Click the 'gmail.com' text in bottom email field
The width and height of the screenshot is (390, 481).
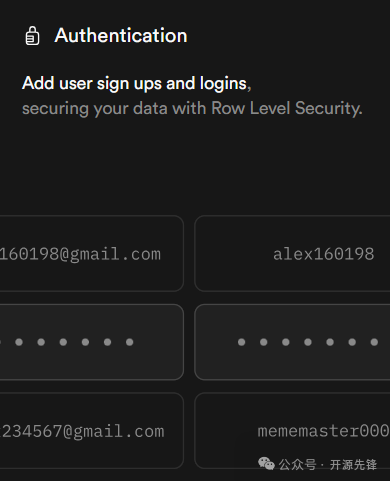119,431
